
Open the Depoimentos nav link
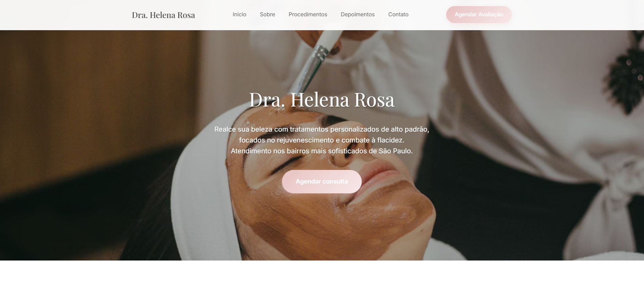click(358, 15)
